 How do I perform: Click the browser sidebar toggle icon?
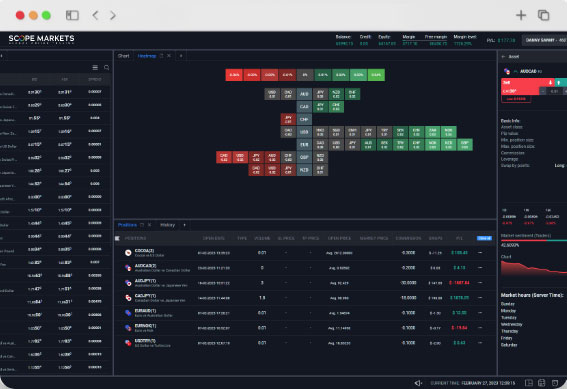[72, 15]
